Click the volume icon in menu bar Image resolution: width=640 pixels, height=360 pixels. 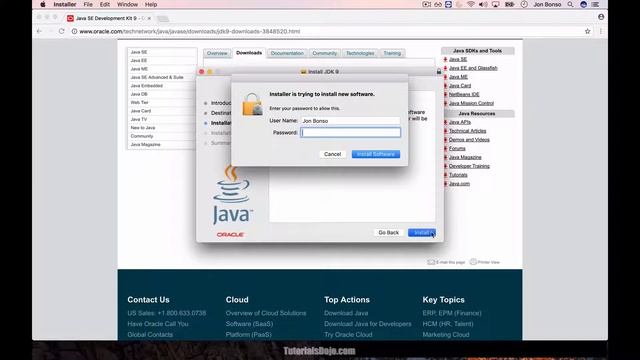click(483, 4)
